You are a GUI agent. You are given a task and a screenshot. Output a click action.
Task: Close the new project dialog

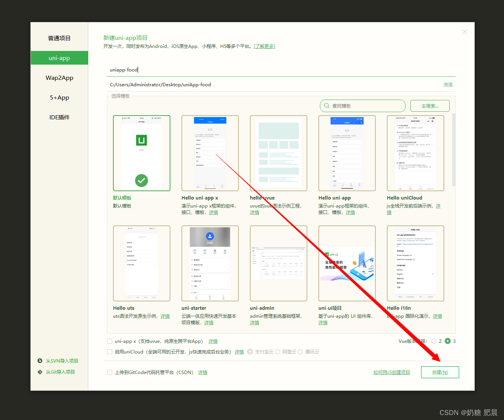coord(464,32)
